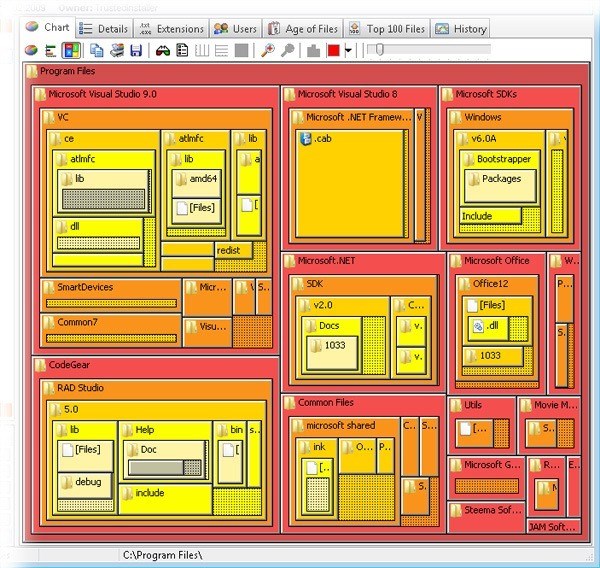Toggle 3D glasses view mode

[163, 50]
